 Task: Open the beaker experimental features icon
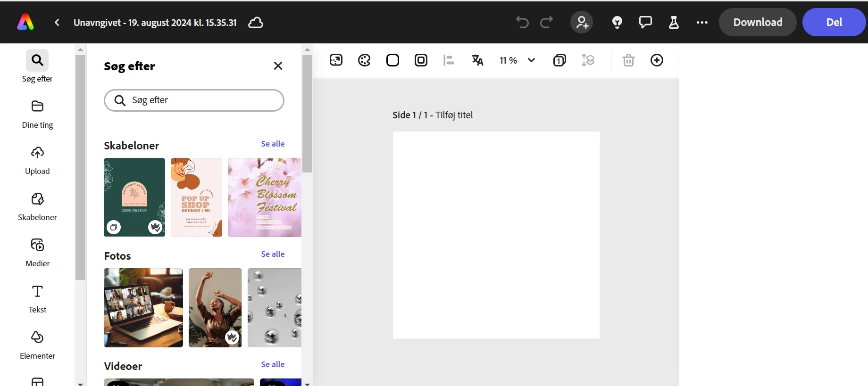[x=674, y=22]
